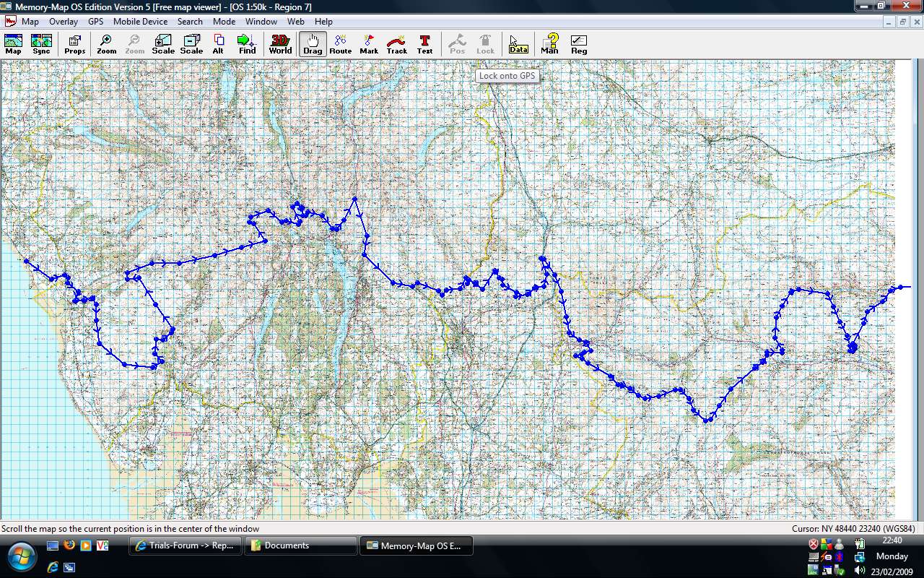
Task: Click the network connection tray icon
Action: tap(860, 557)
